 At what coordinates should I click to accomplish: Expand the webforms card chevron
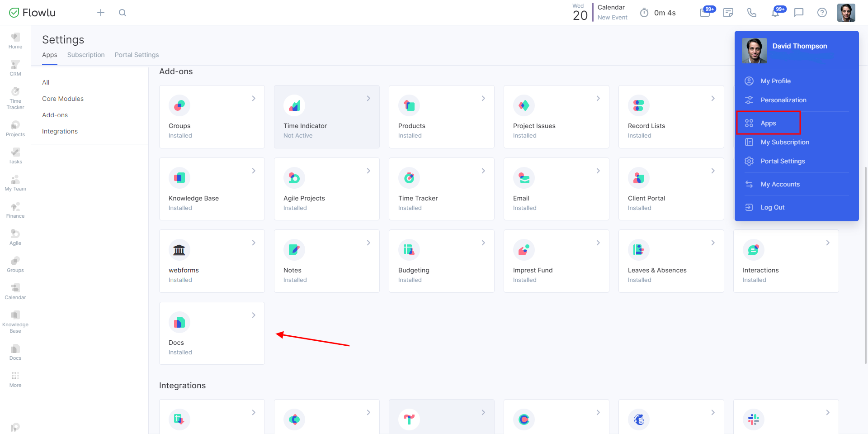tap(254, 243)
